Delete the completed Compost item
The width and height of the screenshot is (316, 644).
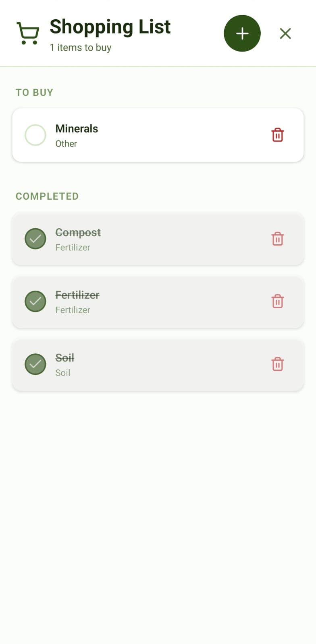pyautogui.click(x=277, y=239)
